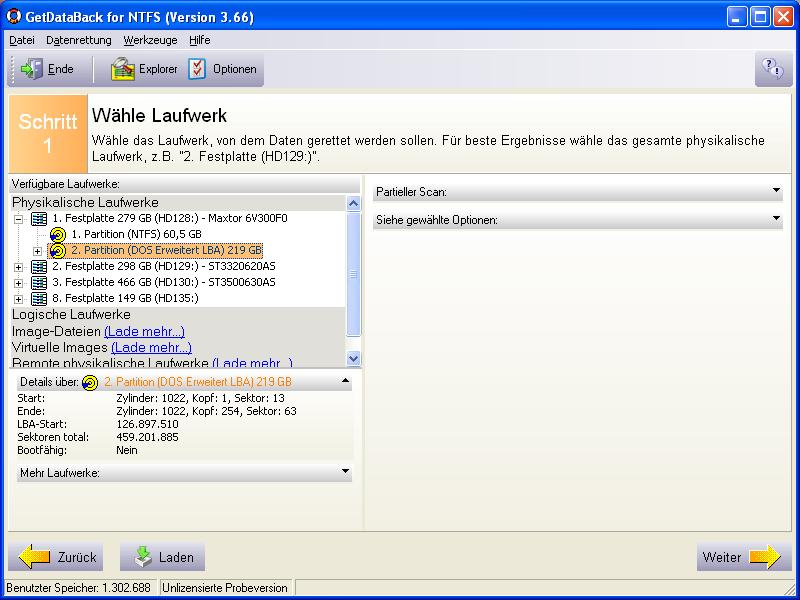
Task: Select 1. Partition (NTFS) 60,5 GB
Action: [x=136, y=234]
